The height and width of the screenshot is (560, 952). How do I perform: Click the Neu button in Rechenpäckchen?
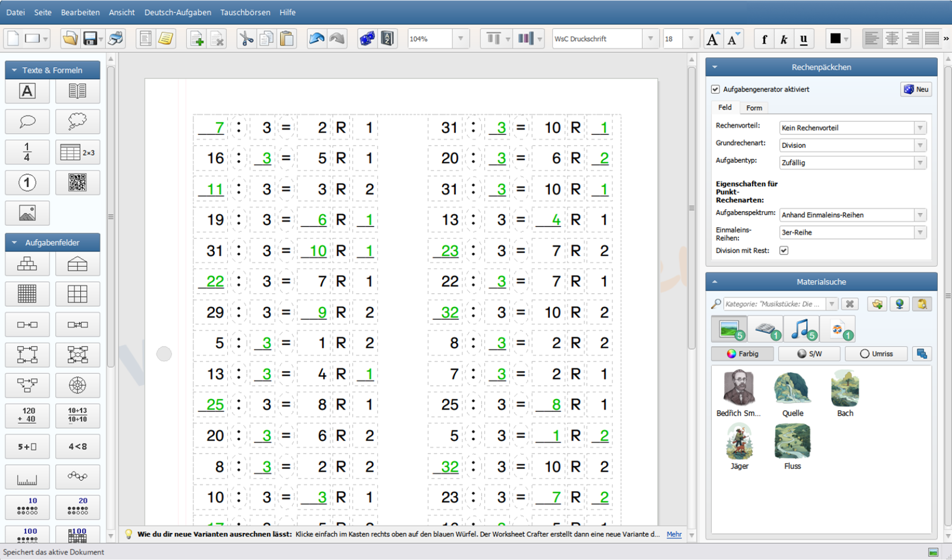click(x=916, y=89)
